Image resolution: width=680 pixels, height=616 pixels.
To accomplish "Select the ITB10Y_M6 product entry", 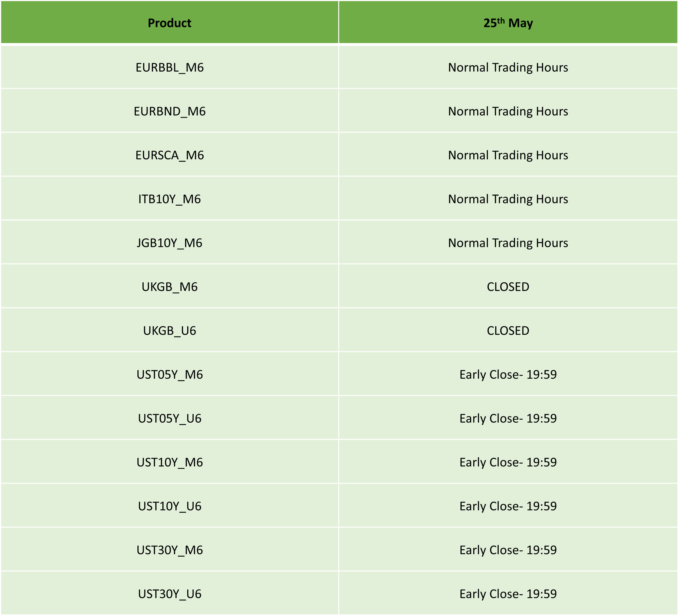I will point(169,199).
